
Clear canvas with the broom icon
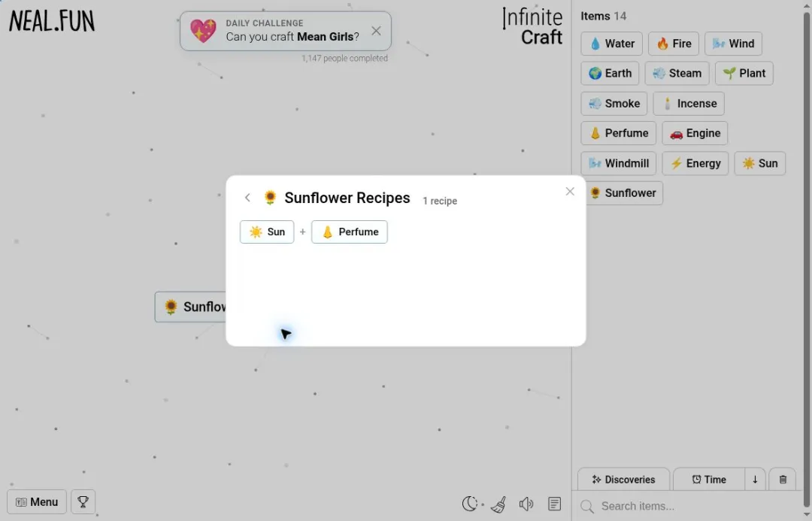(498, 504)
